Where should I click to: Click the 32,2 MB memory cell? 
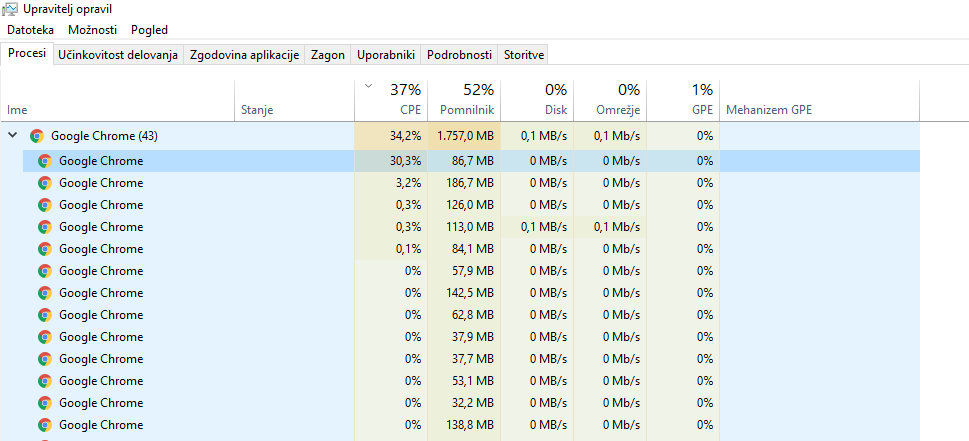pos(464,403)
